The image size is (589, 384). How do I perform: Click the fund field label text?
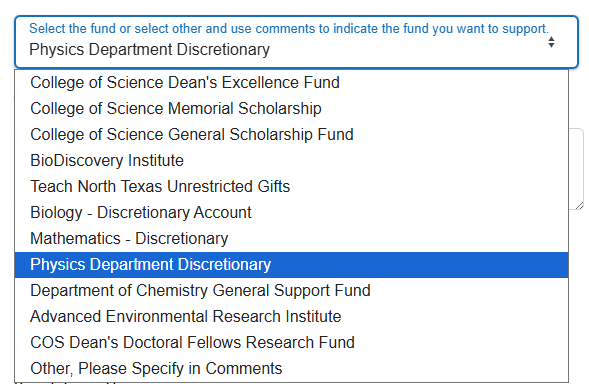[x=289, y=29]
